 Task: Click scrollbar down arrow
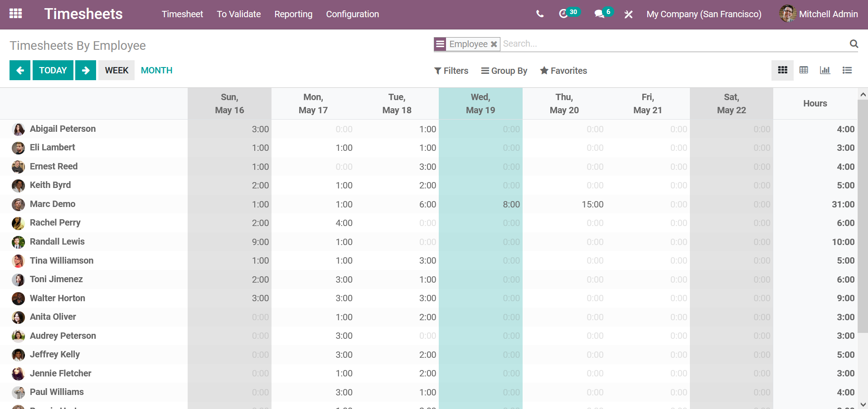click(x=863, y=404)
